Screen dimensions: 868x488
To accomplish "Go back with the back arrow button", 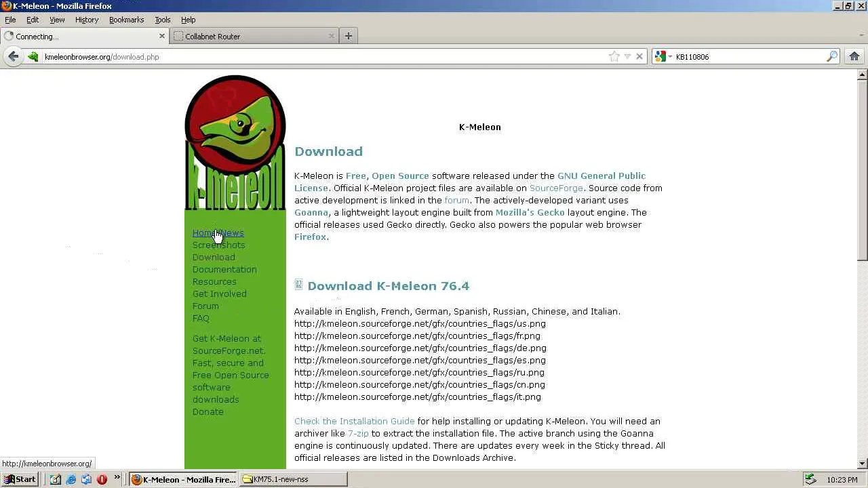I will click(x=13, y=56).
